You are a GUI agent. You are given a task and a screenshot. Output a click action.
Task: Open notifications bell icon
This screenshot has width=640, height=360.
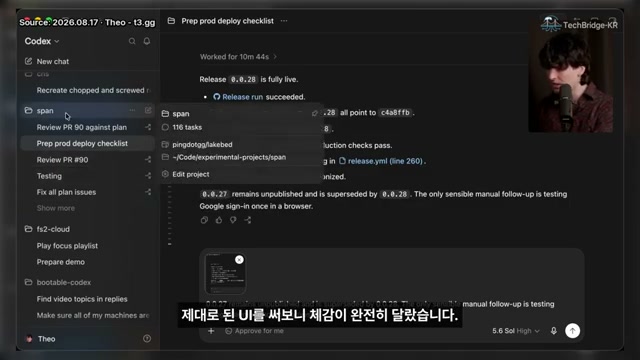(x=147, y=41)
